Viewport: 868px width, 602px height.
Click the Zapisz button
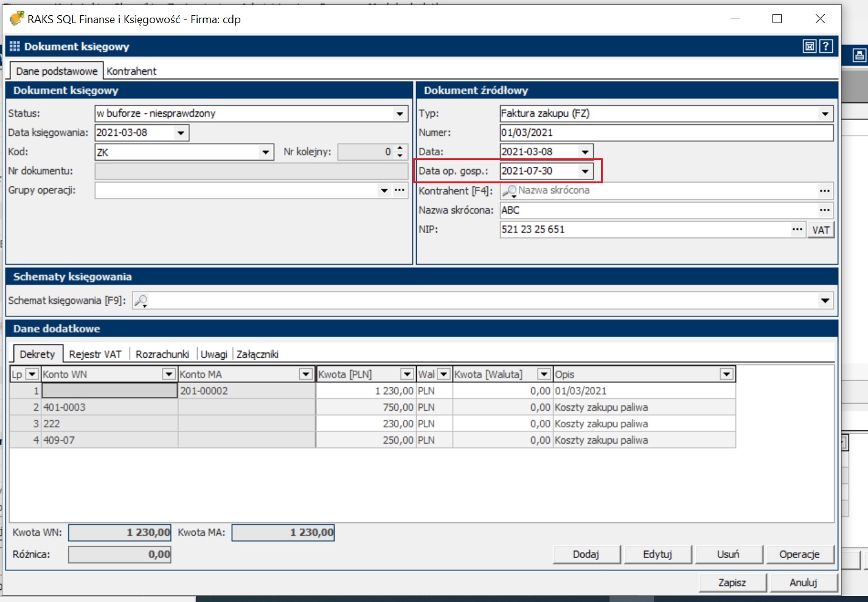732,583
